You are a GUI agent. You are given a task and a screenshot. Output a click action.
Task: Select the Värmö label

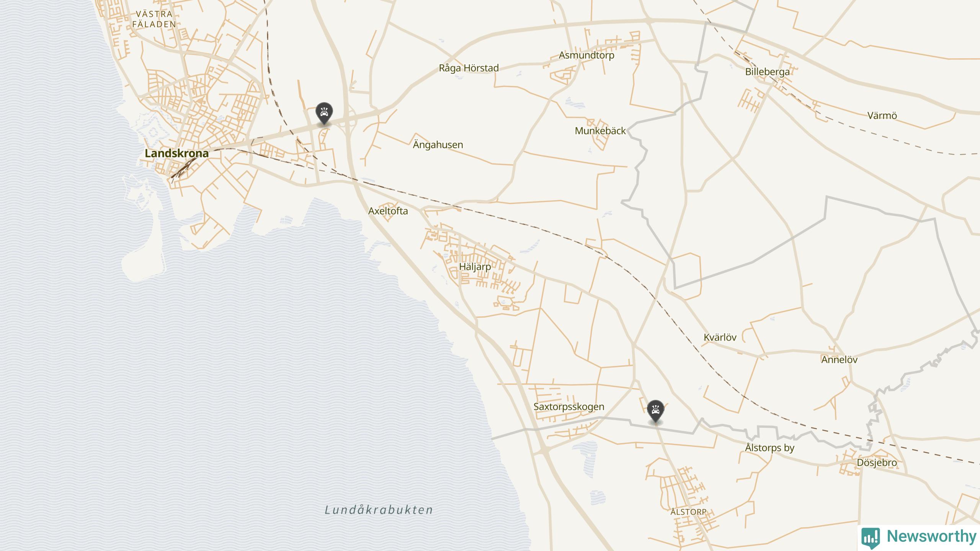coord(882,116)
